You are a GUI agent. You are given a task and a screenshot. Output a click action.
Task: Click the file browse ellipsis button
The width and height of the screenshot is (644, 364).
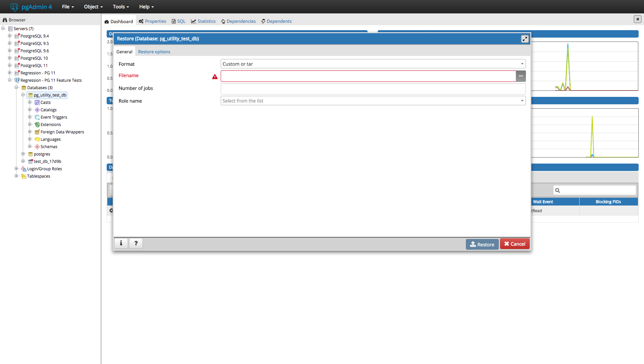(x=521, y=76)
